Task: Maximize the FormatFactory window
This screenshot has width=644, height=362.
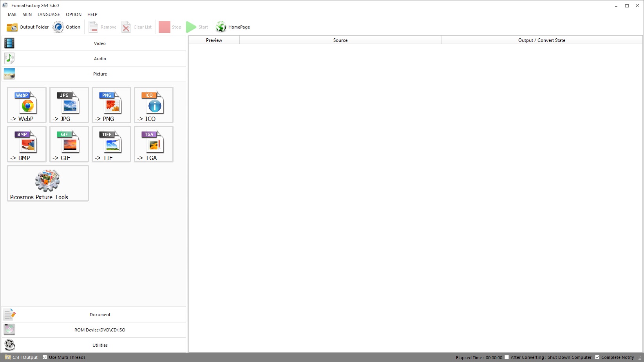Action: click(x=627, y=5)
